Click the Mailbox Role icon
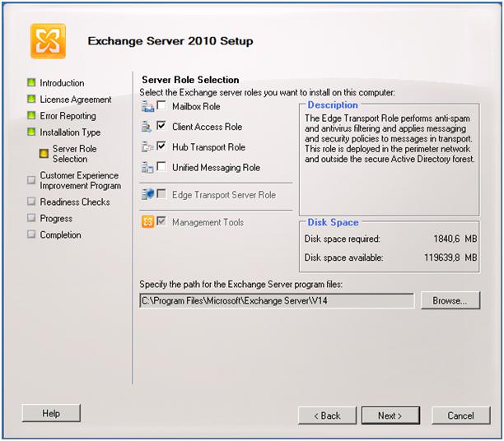This screenshot has width=504, height=441. coord(147,106)
